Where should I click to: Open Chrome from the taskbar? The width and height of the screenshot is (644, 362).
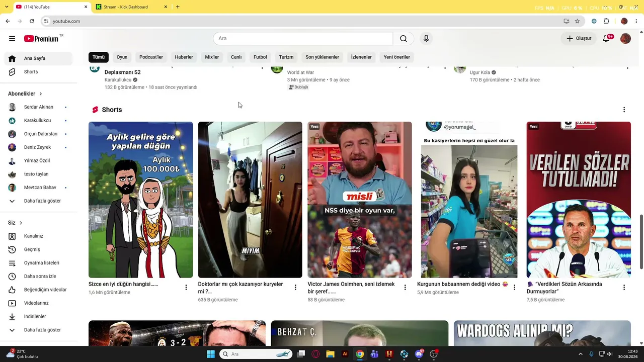pos(360,354)
